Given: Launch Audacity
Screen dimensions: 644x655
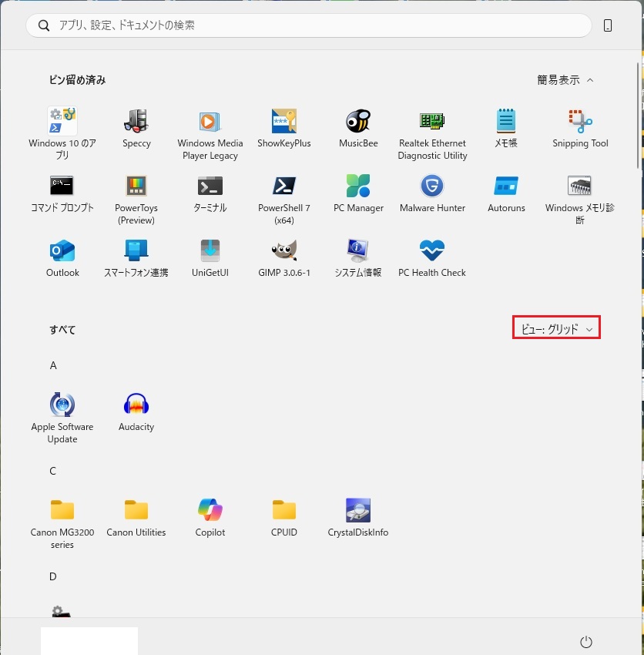Looking at the screenshot, I should click(x=136, y=412).
